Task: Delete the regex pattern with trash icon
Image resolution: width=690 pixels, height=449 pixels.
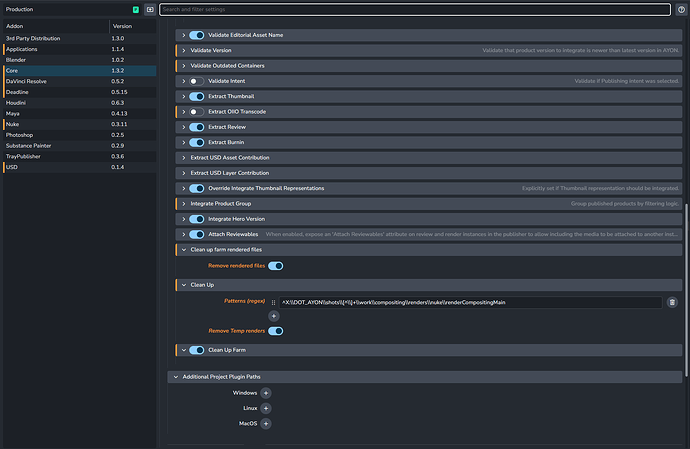Action: [x=672, y=301]
